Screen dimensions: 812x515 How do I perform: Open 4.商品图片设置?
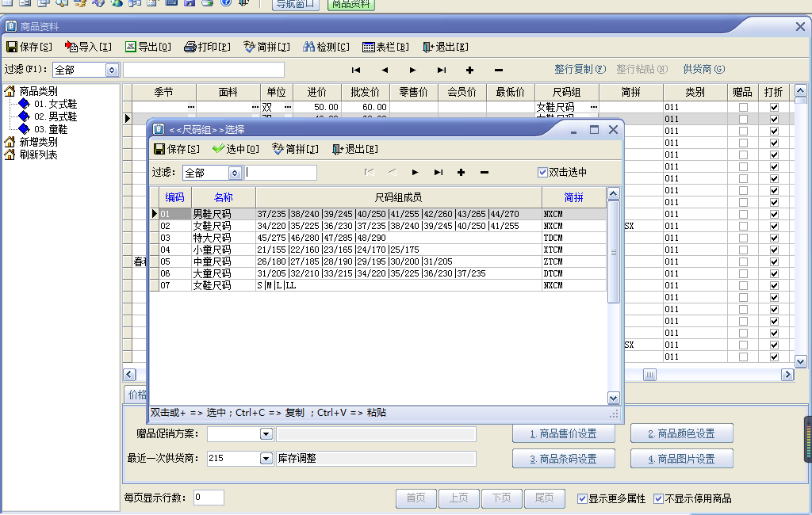[x=681, y=459]
